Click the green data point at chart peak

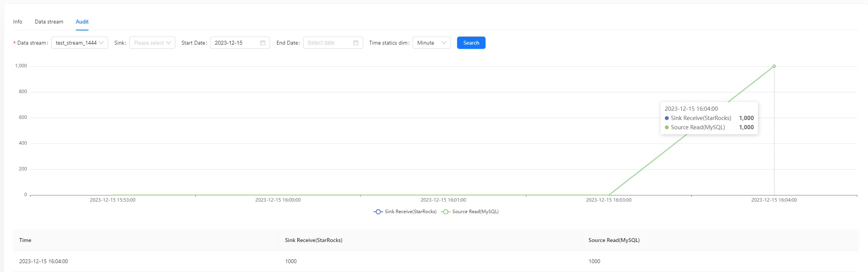774,66
